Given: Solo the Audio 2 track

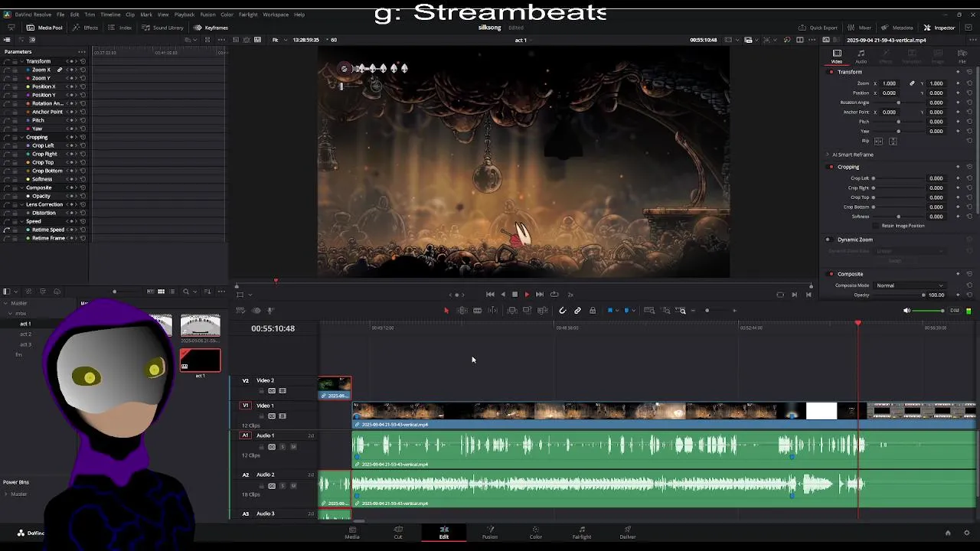Looking at the screenshot, I should [x=282, y=485].
